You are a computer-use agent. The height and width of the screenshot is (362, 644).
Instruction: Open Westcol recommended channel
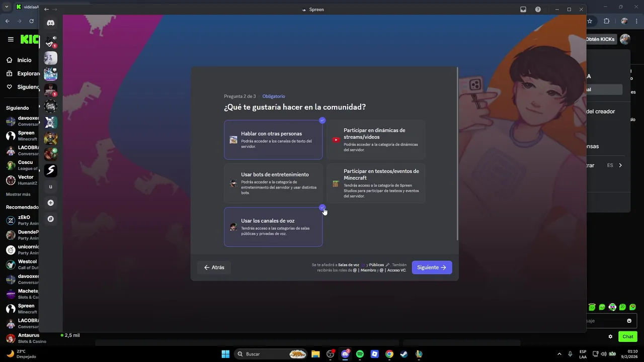coord(22,264)
